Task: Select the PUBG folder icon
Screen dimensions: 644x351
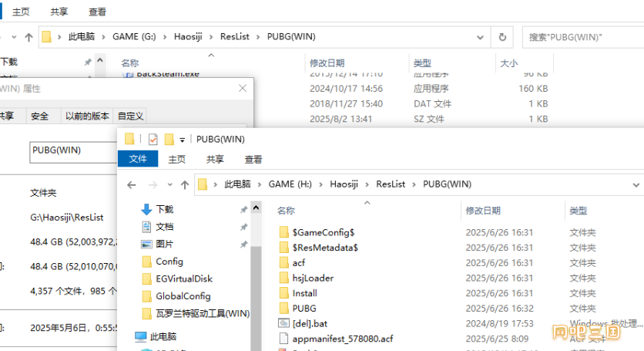Action: click(x=283, y=309)
